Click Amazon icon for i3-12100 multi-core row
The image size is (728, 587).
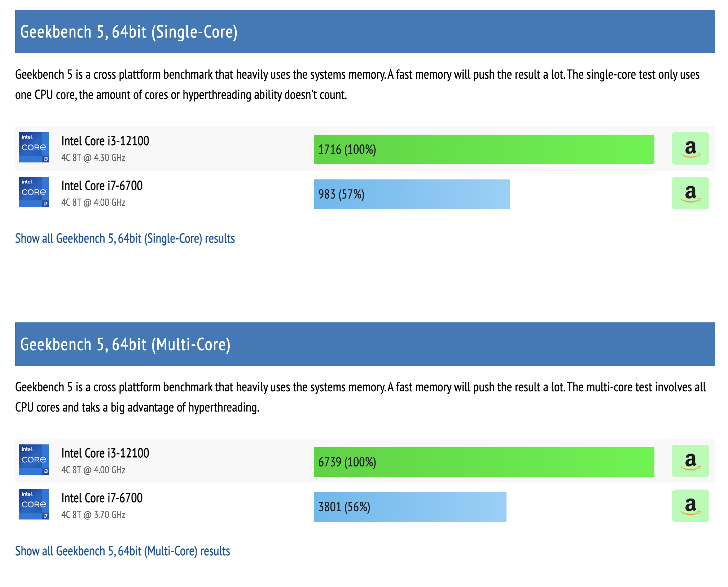coord(690,461)
